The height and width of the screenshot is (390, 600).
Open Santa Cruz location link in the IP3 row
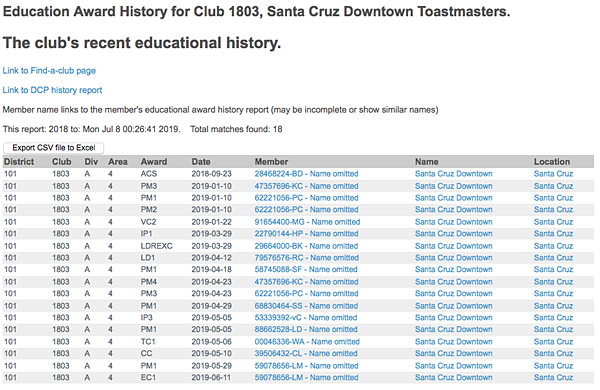(553, 318)
